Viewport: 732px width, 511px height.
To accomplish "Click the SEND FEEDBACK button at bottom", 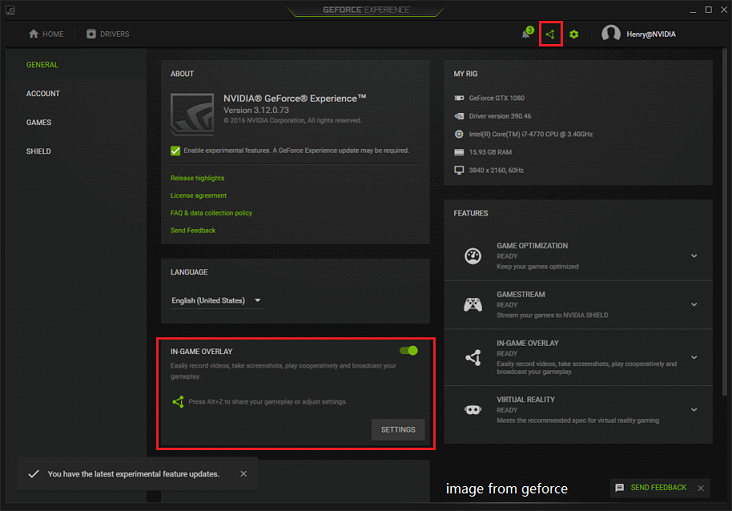I will pos(658,488).
